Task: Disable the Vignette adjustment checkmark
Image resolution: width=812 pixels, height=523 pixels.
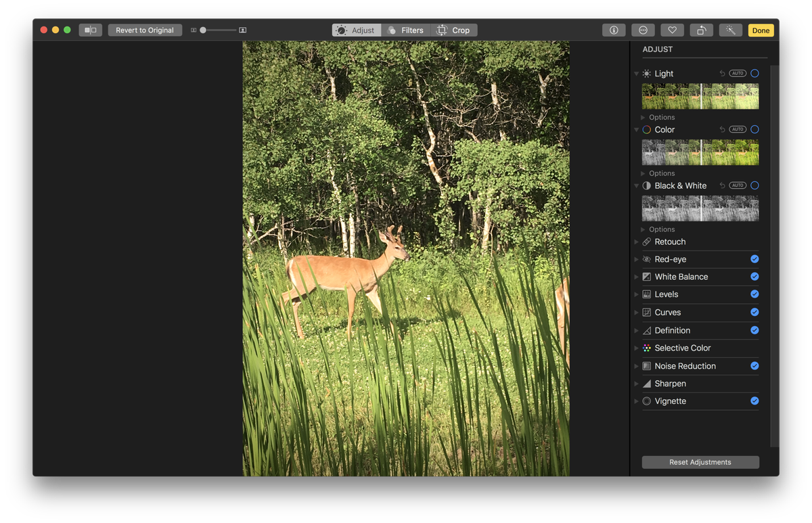Action: click(754, 401)
